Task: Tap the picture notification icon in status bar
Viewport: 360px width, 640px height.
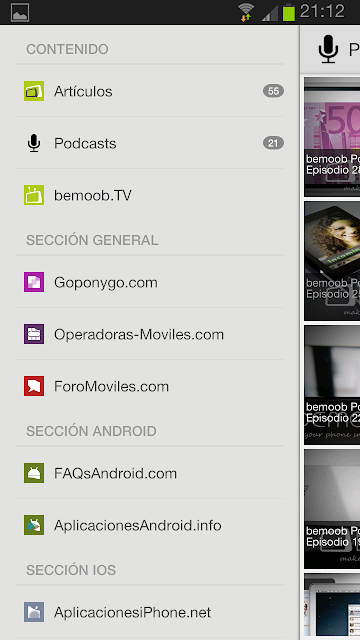Action: (x=20, y=12)
